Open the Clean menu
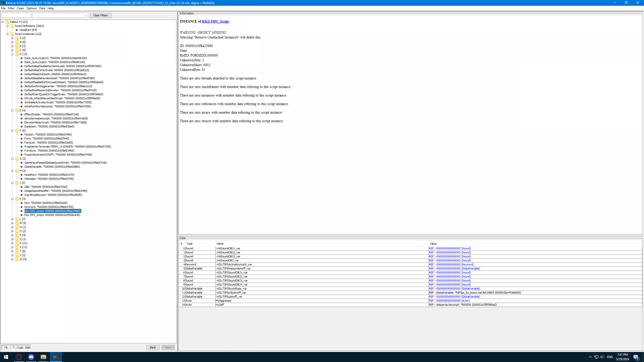Image resolution: width=644 pixels, height=362 pixels. (20, 8)
